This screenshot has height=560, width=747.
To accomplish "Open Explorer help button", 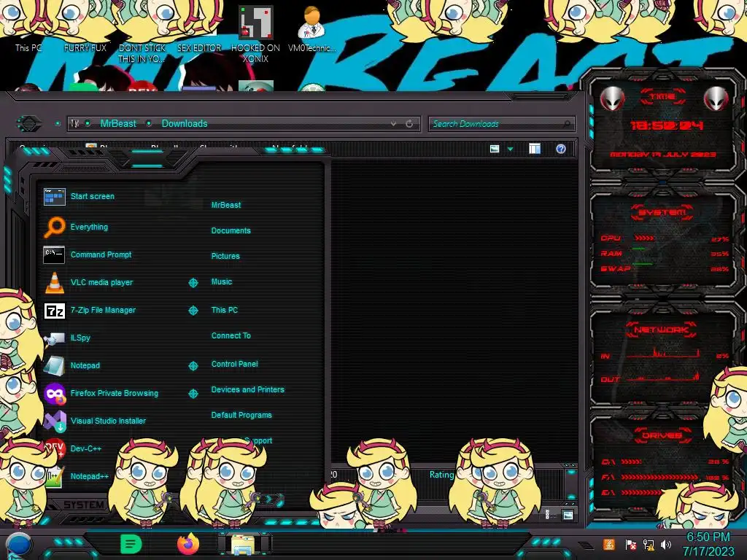I will [x=561, y=149].
